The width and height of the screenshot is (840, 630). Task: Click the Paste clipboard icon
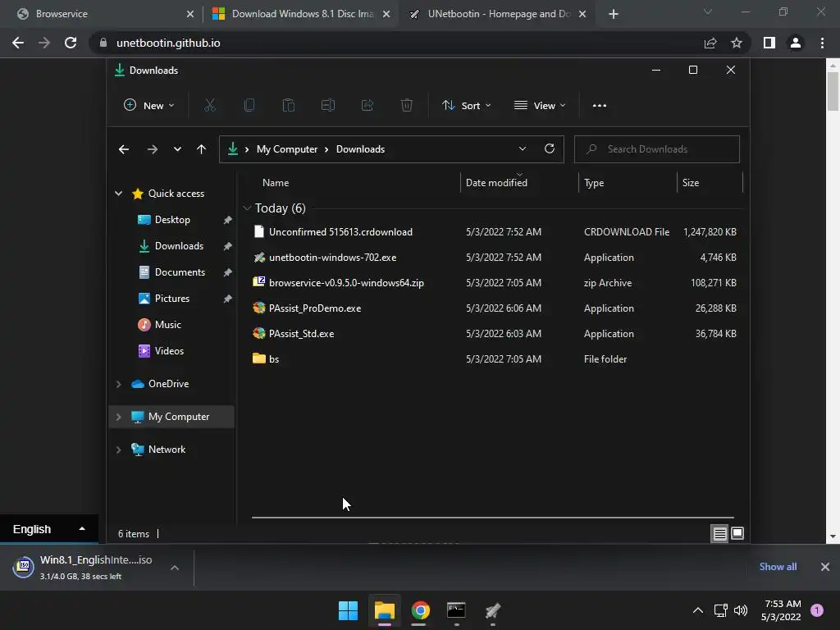[289, 106]
